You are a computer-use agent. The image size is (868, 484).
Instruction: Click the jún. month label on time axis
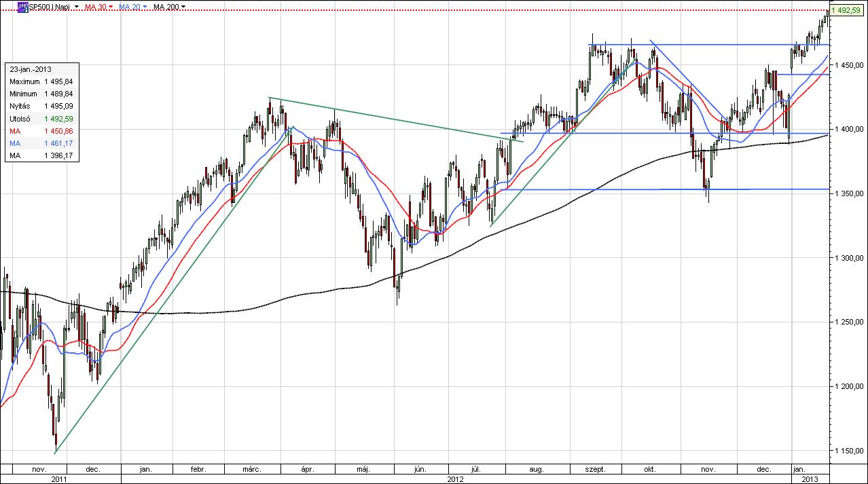(x=420, y=469)
